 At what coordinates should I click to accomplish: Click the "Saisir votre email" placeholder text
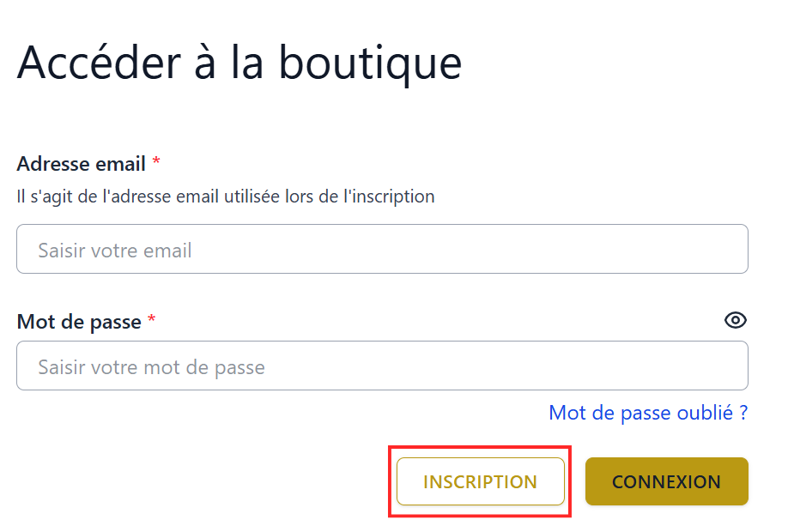pyautogui.click(x=115, y=251)
